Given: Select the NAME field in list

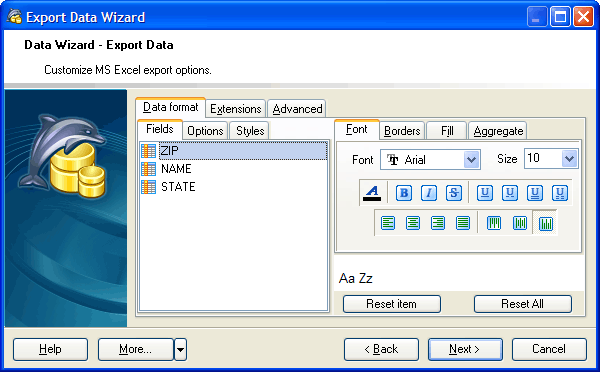Looking at the screenshot, I should 176,168.
